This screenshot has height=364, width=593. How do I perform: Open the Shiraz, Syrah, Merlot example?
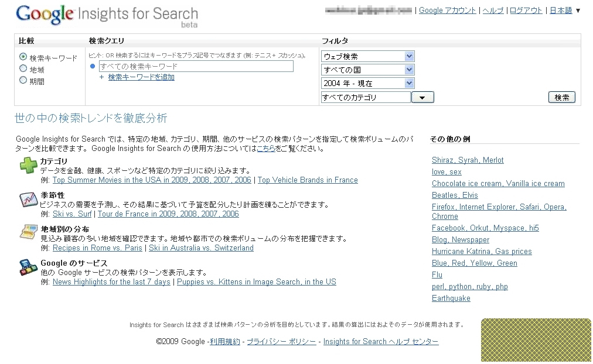(468, 160)
